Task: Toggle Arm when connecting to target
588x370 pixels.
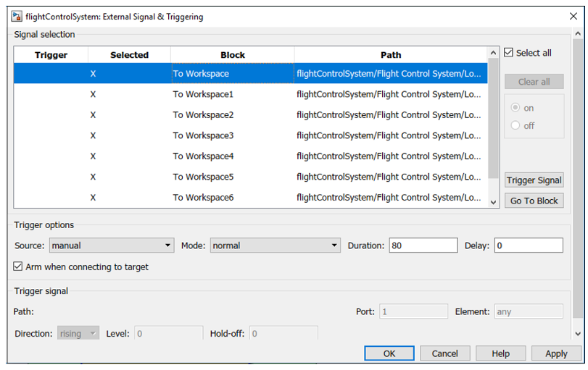Action: (18, 266)
